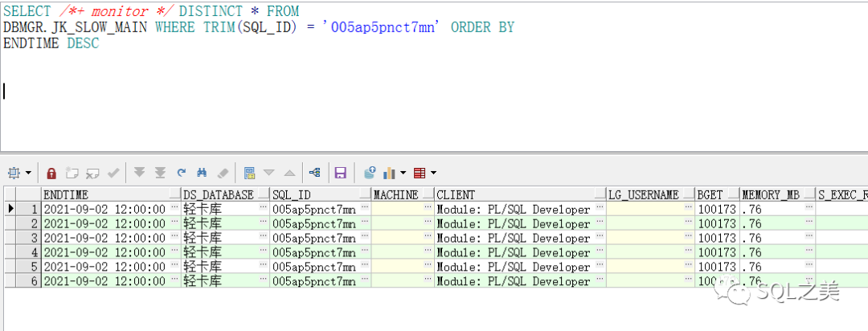
Task: Click '005ap5pnct7mn' string literal in SQL editor
Action: click(383, 27)
